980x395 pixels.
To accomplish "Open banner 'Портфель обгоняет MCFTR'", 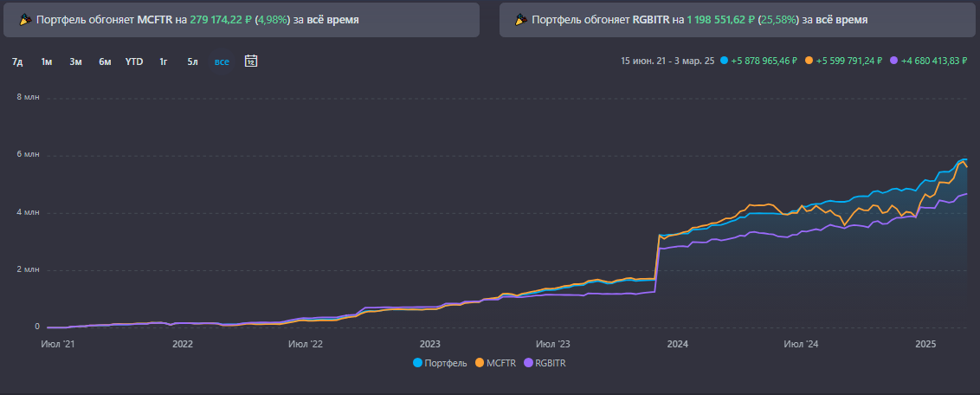I will coord(242,20).
